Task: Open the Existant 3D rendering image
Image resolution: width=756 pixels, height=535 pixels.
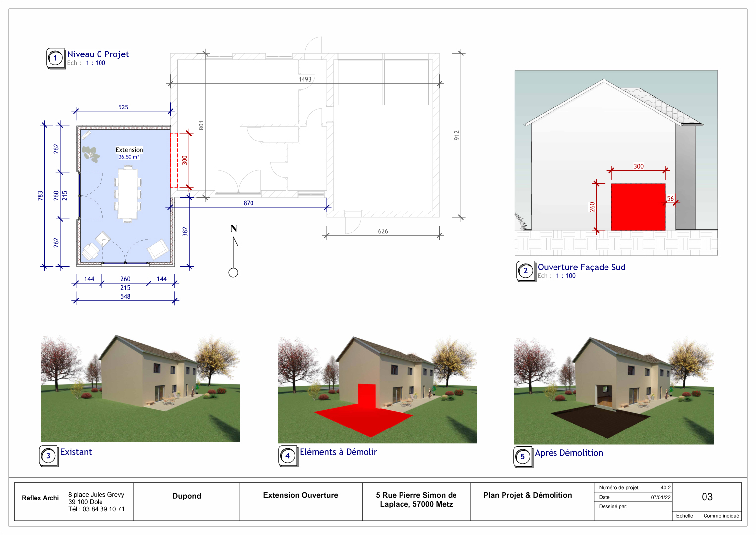Action: [140, 389]
